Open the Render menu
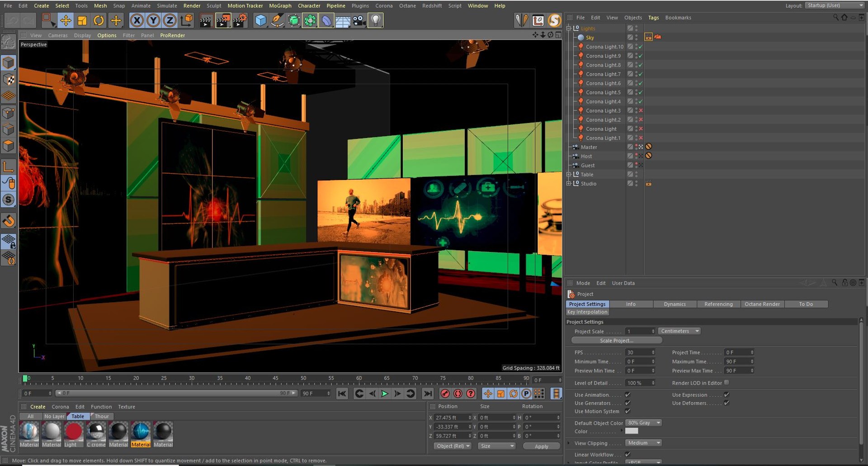The height and width of the screenshot is (466, 868). tap(192, 5)
